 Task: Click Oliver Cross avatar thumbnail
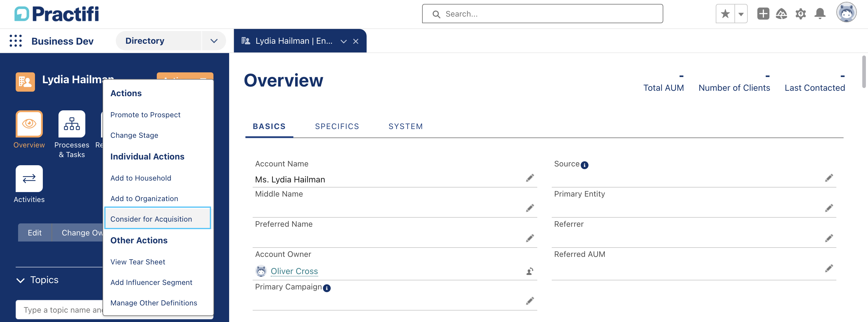[261, 271]
